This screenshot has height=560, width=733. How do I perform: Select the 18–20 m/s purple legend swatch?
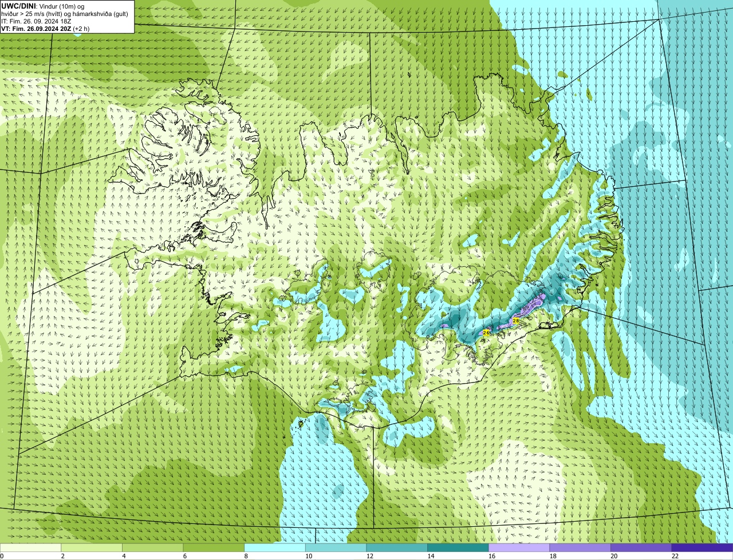click(x=580, y=547)
